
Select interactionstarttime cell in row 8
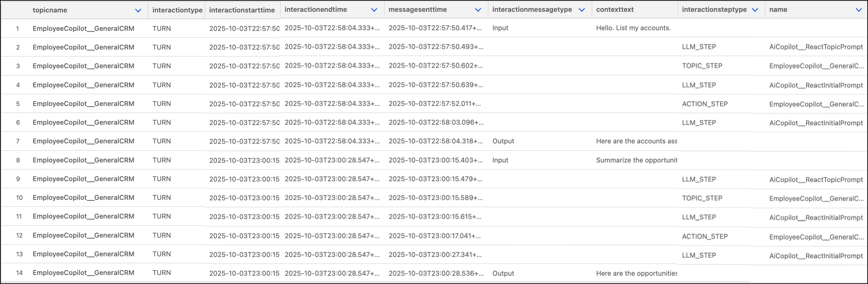(x=244, y=160)
